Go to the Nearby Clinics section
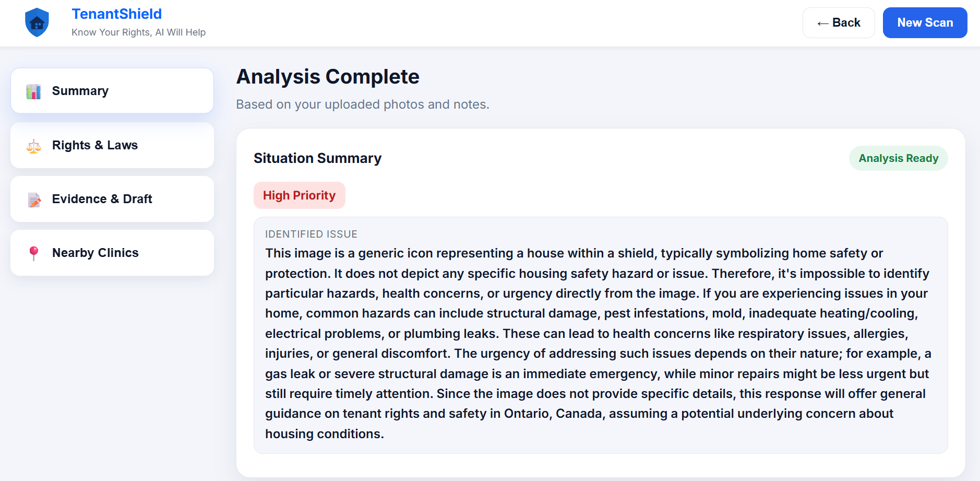980x481 pixels. click(112, 253)
